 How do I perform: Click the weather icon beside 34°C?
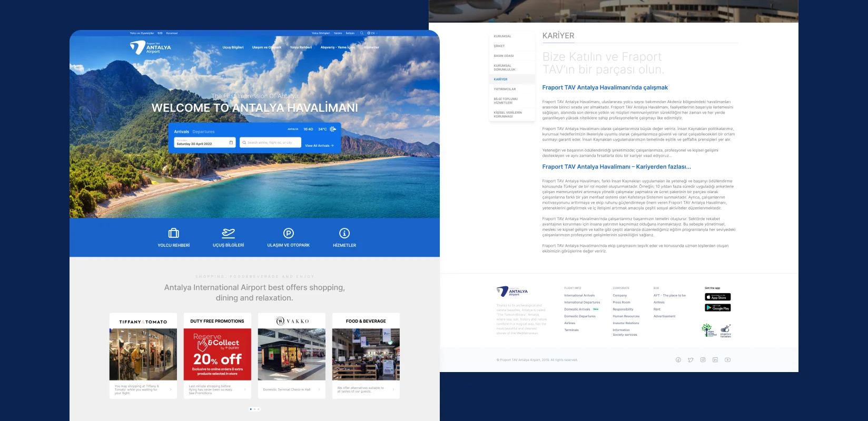tap(333, 129)
